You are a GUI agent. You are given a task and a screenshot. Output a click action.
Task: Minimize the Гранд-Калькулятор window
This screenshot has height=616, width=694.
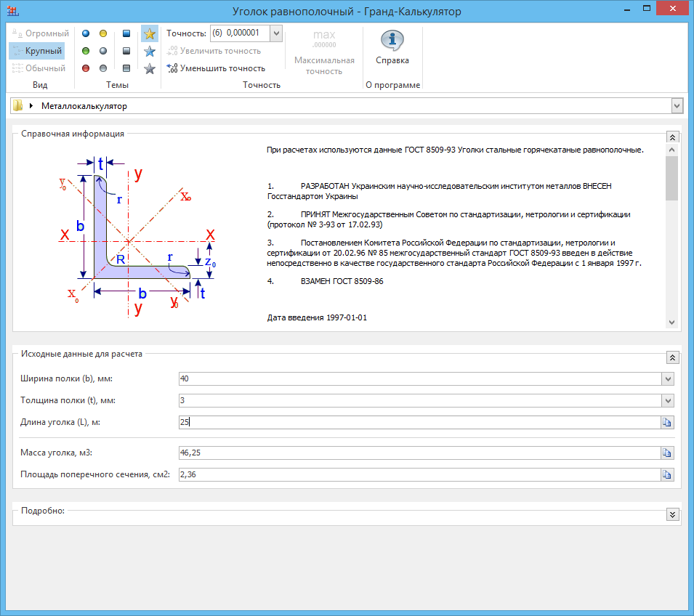(626, 9)
